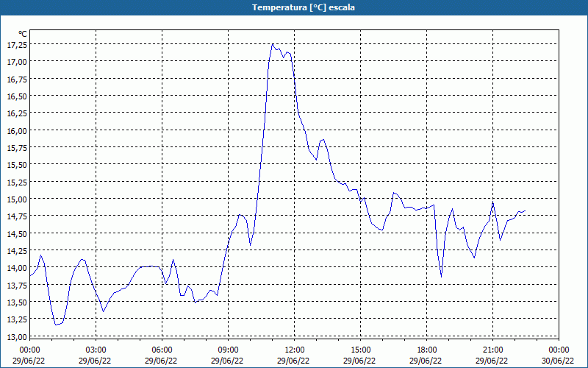588x368 pixels.
Task: Select the 15,25 y-axis label
Action: [x=17, y=182]
